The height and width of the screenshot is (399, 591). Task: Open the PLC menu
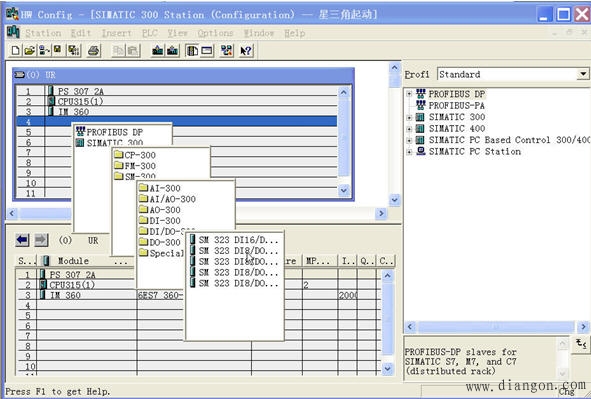[x=150, y=33]
